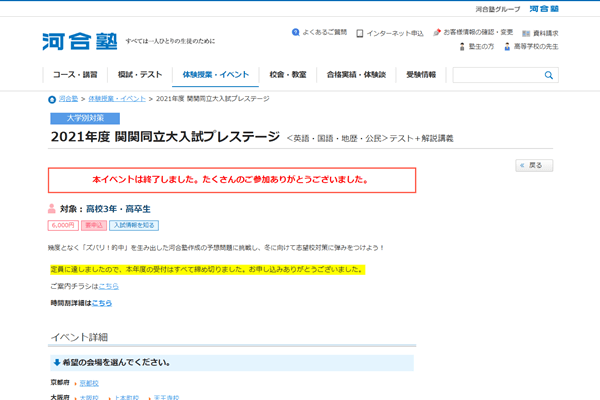Viewport: 600px width, 400px height.
Task: Click the イベント詳細 section heading
Action: 80,337
